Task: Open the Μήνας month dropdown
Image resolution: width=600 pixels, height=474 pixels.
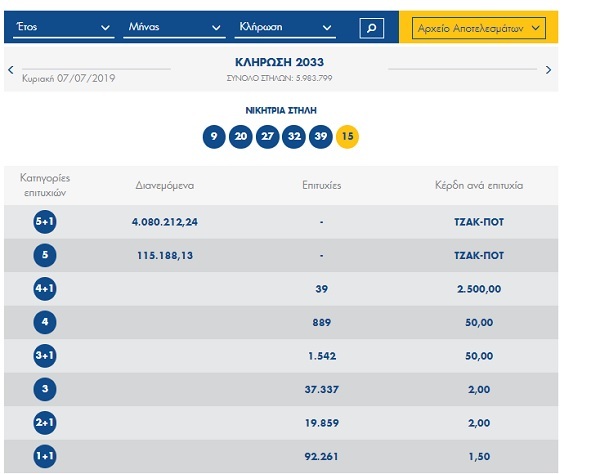Action: (x=170, y=28)
